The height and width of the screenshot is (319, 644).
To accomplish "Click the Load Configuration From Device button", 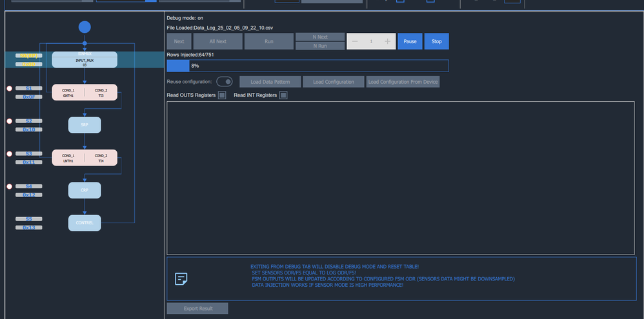I will pos(403,82).
